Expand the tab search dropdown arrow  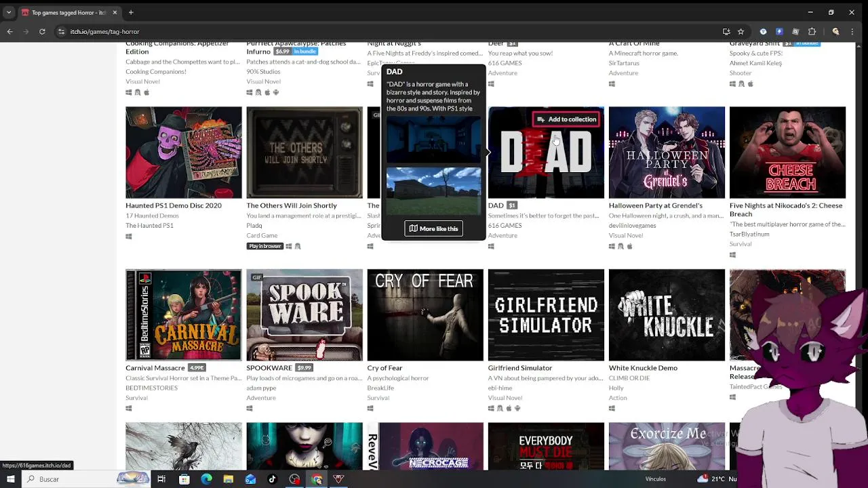(x=9, y=12)
